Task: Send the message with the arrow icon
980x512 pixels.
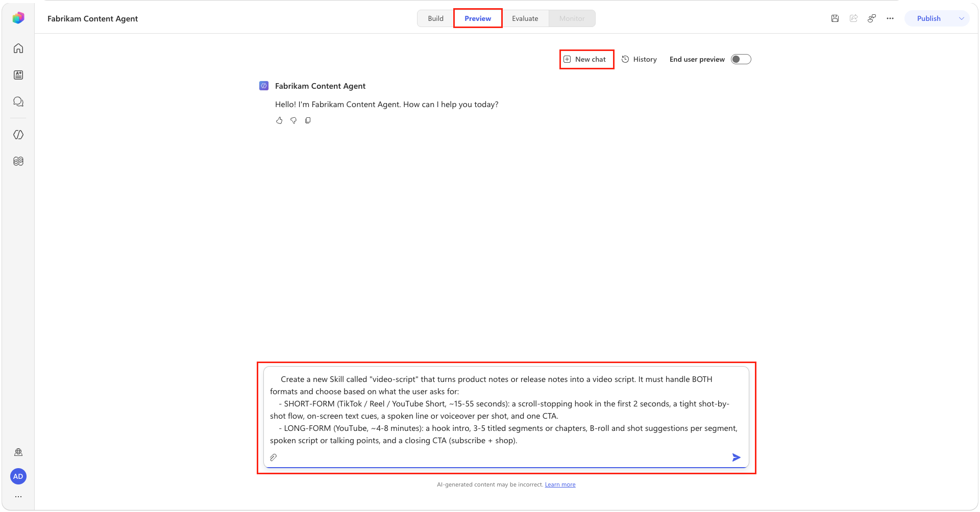Action: (736, 457)
